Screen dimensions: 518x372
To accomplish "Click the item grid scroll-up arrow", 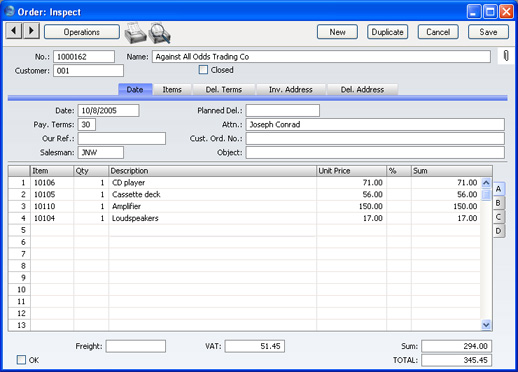I will (486, 183).
